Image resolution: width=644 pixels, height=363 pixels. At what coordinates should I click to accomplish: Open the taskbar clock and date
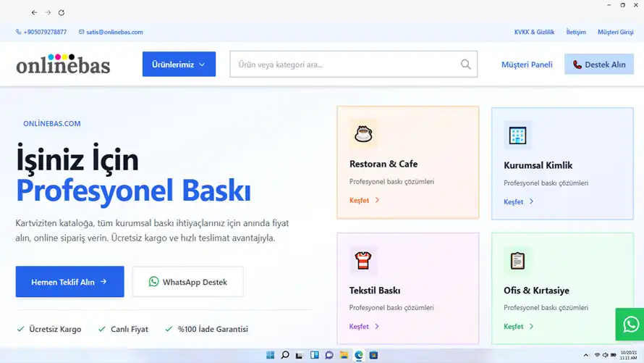628,355
